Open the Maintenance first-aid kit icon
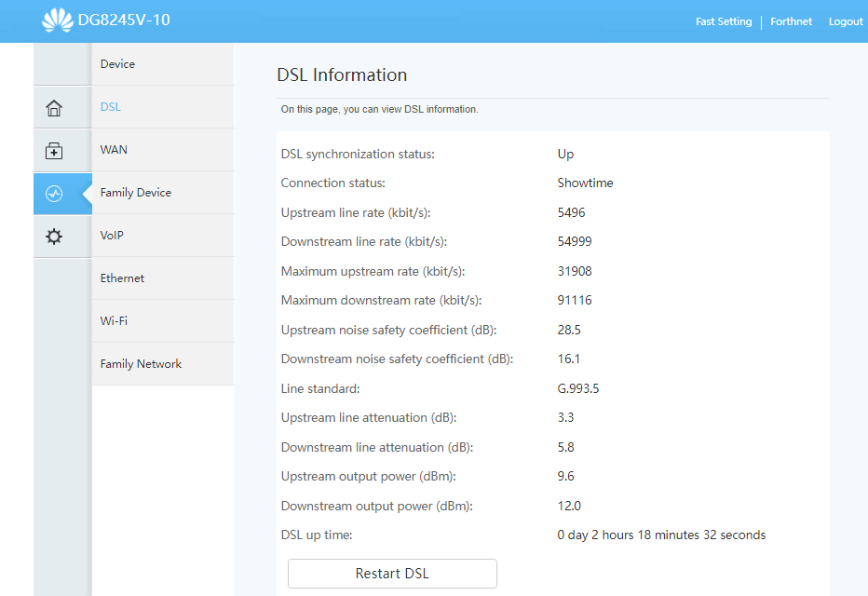This screenshot has height=596, width=868. point(54,151)
